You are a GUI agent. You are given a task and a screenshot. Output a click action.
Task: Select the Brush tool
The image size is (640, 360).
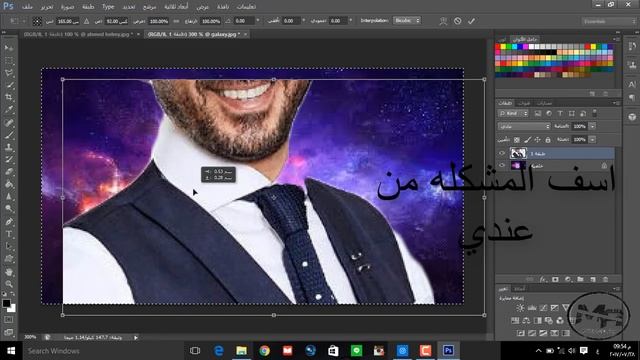(x=9, y=135)
